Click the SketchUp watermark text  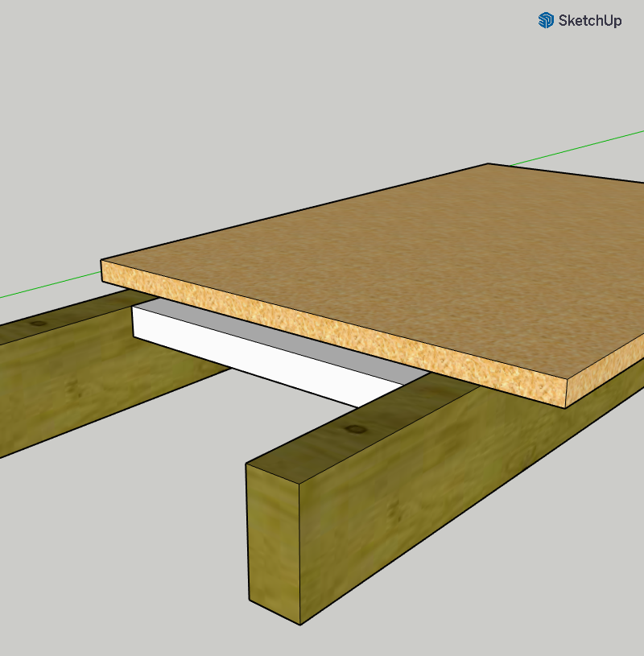point(590,21)
